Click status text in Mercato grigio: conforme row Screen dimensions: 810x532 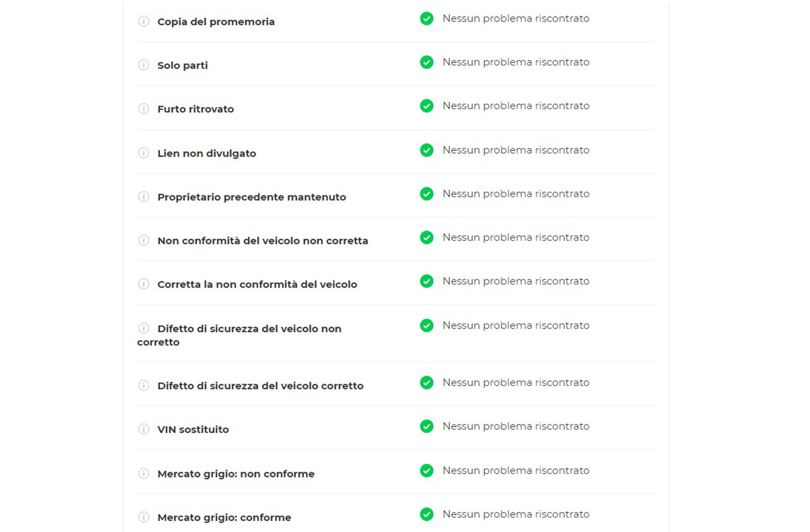(x=516, y=514)
